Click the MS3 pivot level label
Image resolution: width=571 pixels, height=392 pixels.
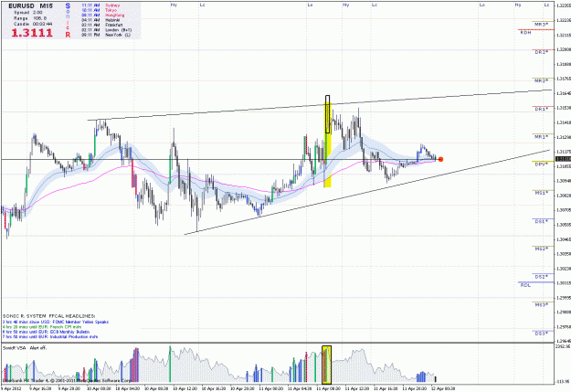click(x=541, y=304)
